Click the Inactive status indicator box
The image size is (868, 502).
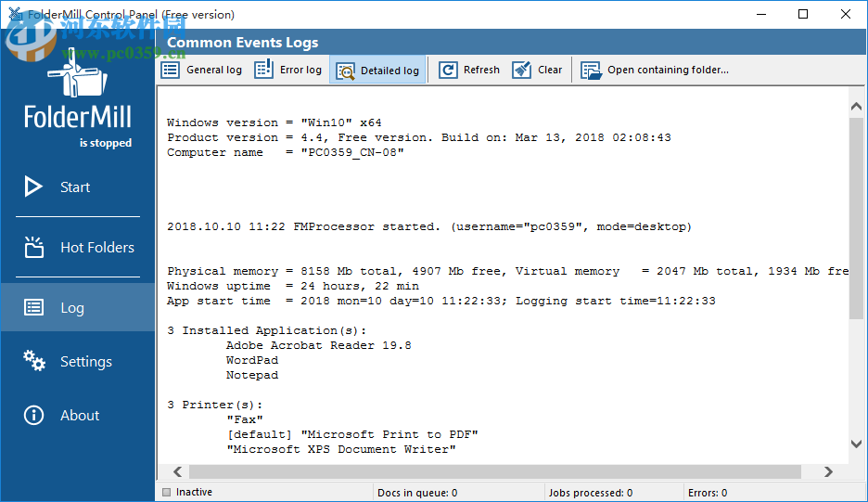(x=167, y=492)
